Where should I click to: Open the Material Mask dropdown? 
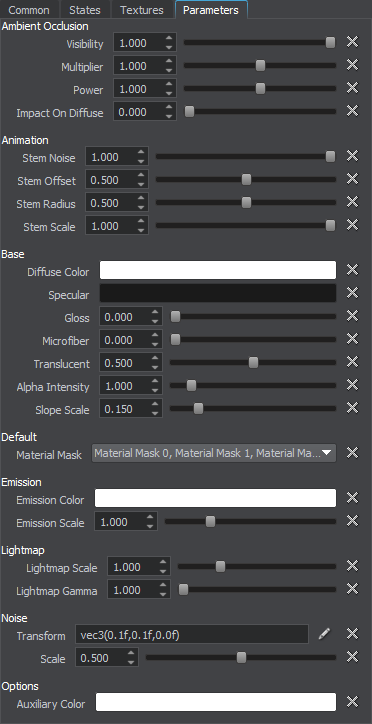(x=214, y=453)
